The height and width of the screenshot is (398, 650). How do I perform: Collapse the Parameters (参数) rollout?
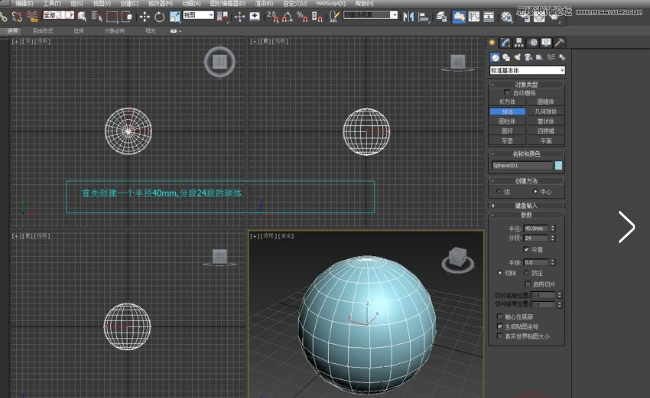point(526,215)
